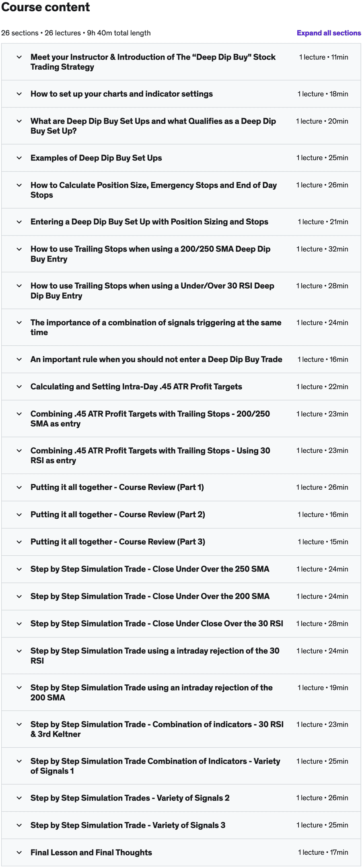
Task: Click chevron beside chart and indicator settings
Action: (19, 94)
